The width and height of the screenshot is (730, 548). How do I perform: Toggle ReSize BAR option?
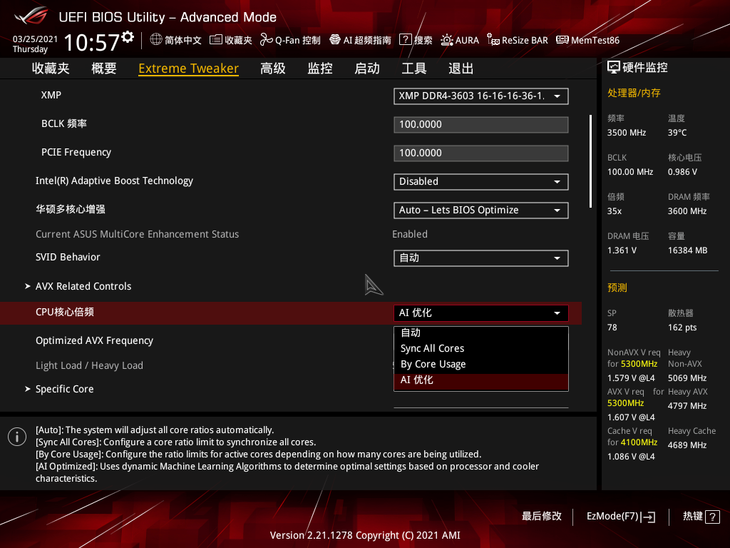click(518, 40)
